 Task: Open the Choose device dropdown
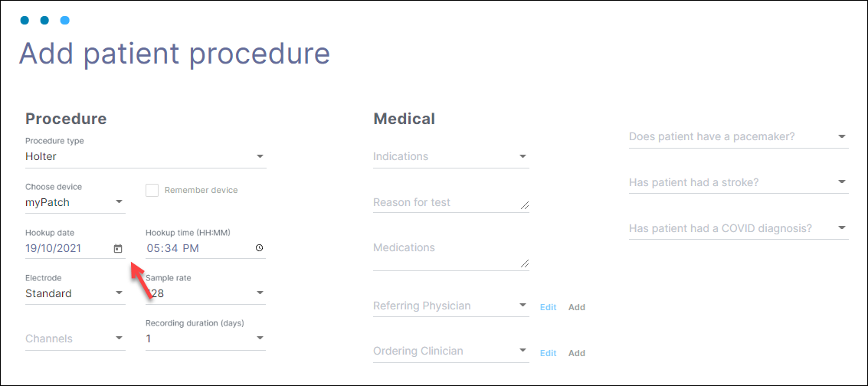coord(119,202)
